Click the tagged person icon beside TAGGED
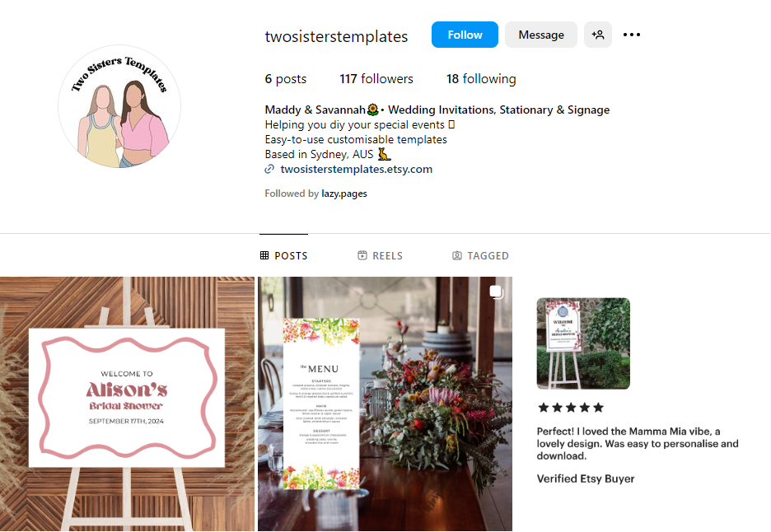 tap(457, 255)
